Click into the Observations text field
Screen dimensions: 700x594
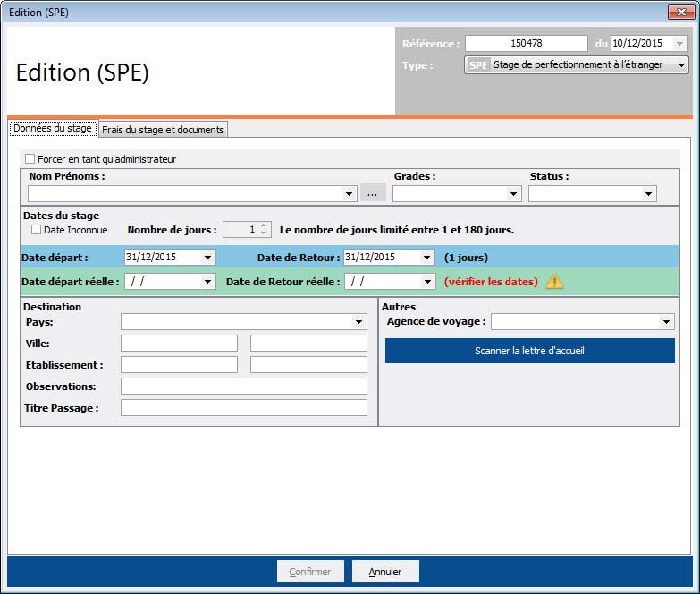pyautogui.click(x=243, y=386)
